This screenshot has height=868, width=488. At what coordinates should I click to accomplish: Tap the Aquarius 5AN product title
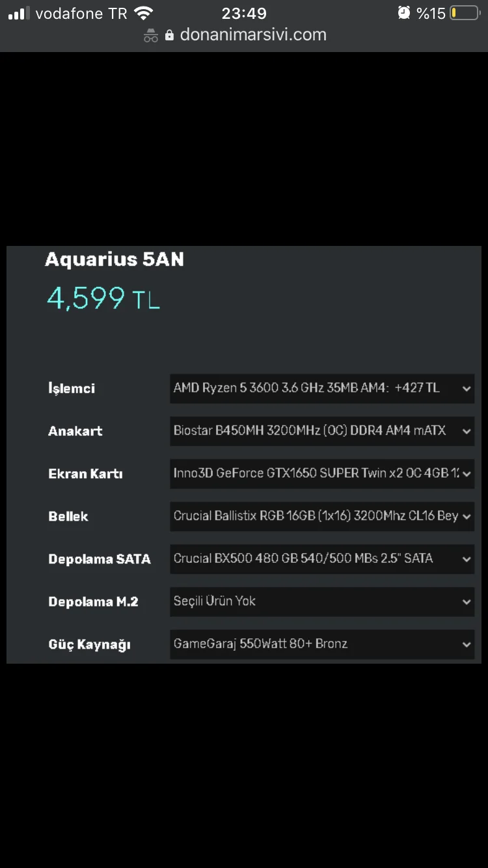pos(115,259)
